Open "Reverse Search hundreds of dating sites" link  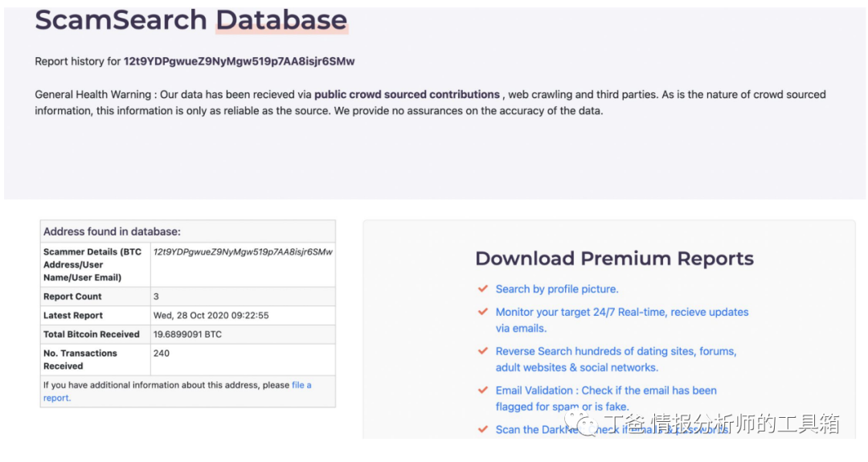(616, 359)
